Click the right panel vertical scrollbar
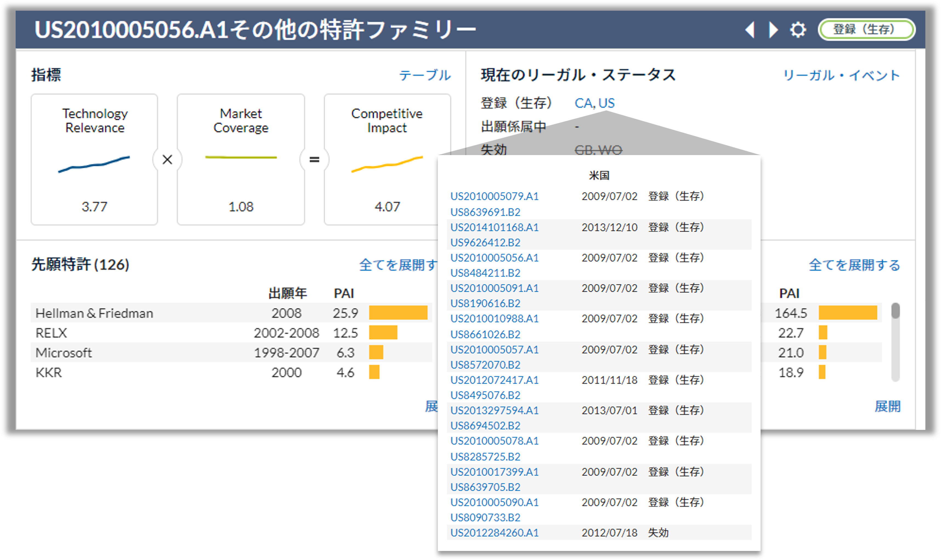This screenshot has width=941, height=560. pos(895,342)
